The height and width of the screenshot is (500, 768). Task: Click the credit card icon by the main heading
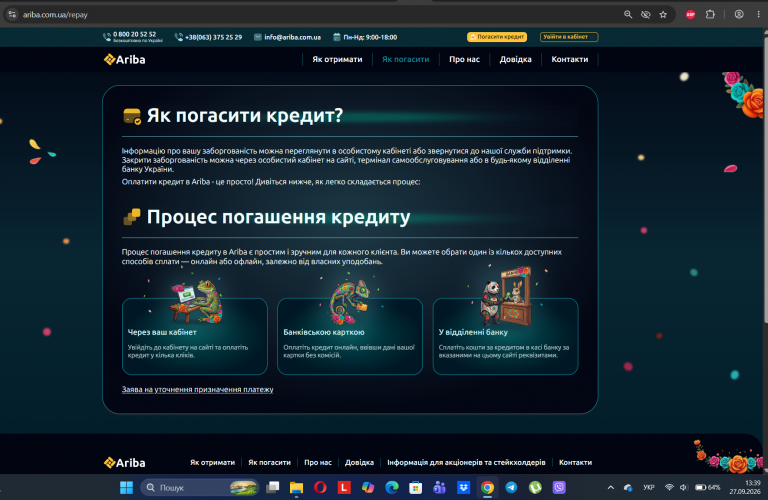click(132, 117)
